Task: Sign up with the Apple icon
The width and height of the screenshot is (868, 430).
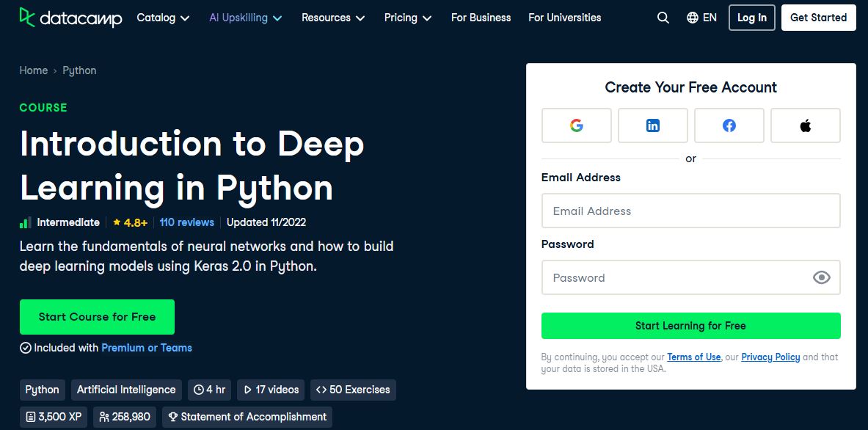Action: pyautogui.click(x=805, y=125)
